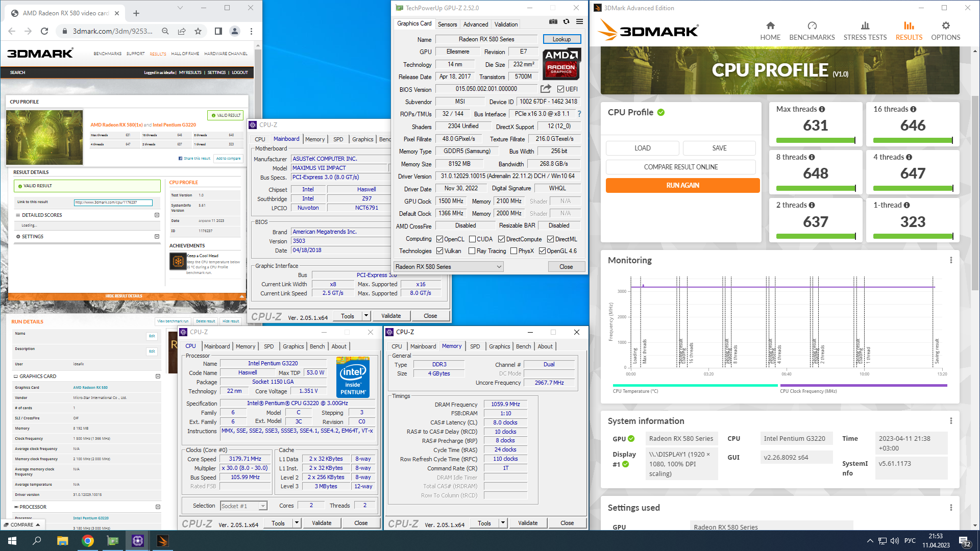Toggle Ray Tracing checkbox in GPU-Z

(472, 251)
